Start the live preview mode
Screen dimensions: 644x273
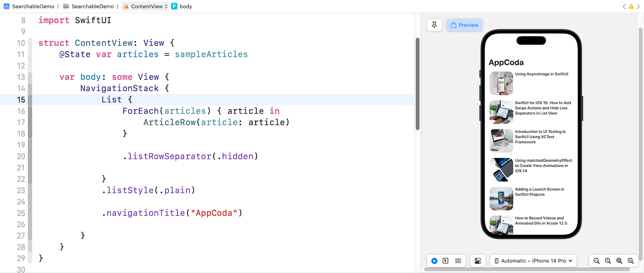(x=434, y=261)
